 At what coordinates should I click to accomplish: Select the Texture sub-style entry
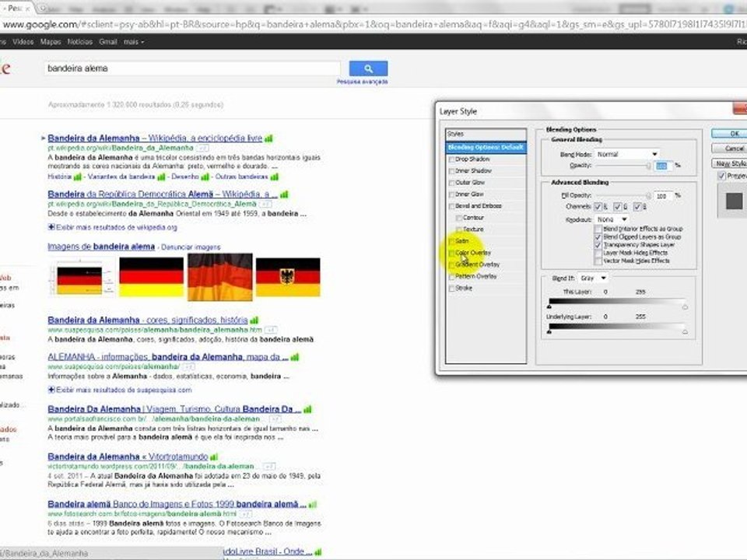473,229
